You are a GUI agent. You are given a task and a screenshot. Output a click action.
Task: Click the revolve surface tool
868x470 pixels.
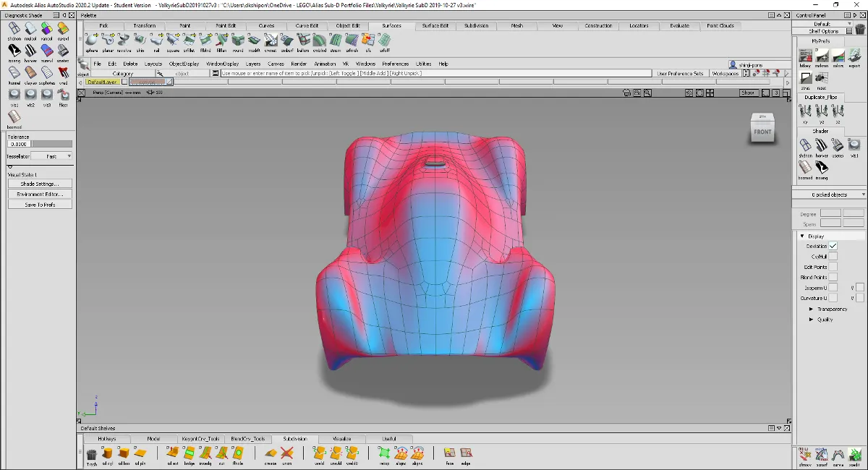point(124,40)
